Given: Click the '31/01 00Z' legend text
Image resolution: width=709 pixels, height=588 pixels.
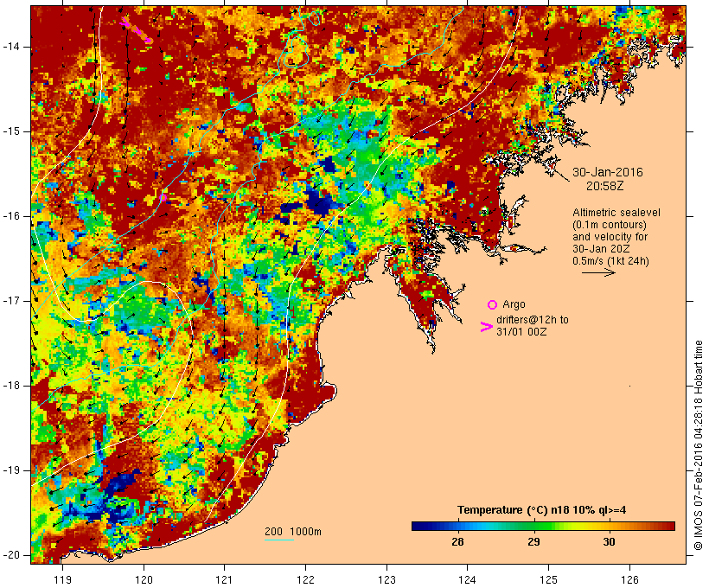Looking at the screenshot, I should tap(521, 331).
